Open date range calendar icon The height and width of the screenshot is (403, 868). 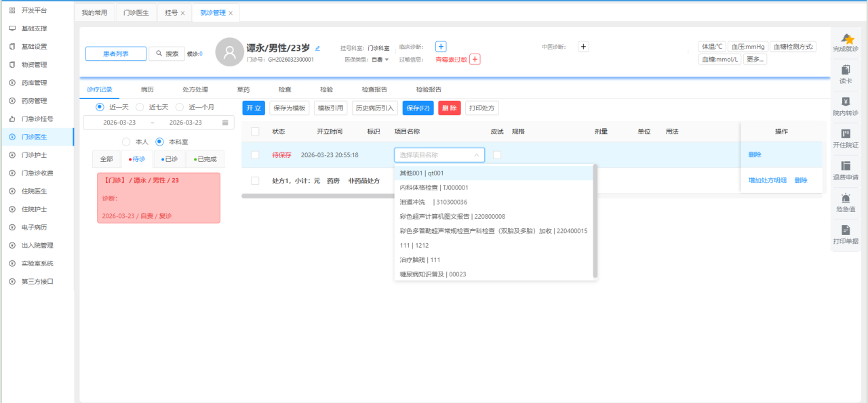tap(225, 123)
